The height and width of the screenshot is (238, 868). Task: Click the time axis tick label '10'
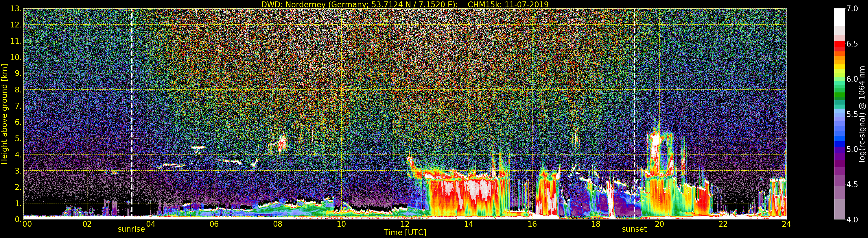tap(341, 224)
